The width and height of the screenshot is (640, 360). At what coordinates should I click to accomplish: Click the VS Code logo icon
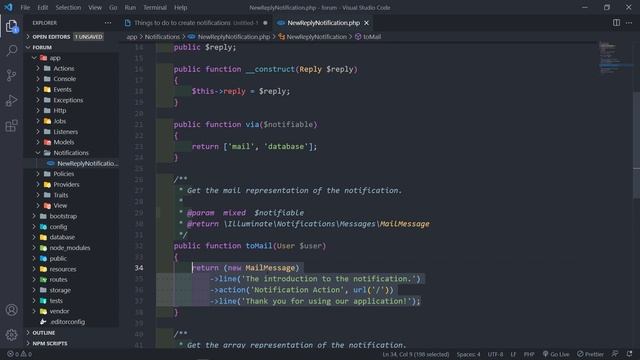[8, 7]
